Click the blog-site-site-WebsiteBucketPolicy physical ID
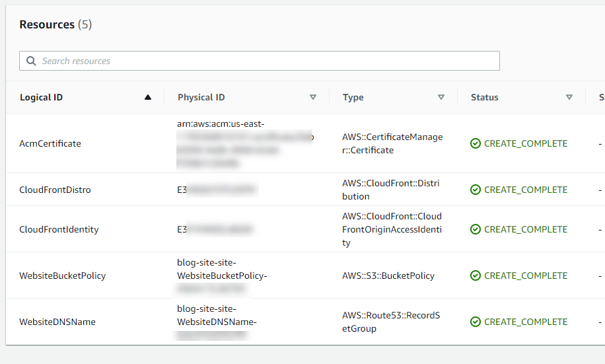 tap(222, 275)
